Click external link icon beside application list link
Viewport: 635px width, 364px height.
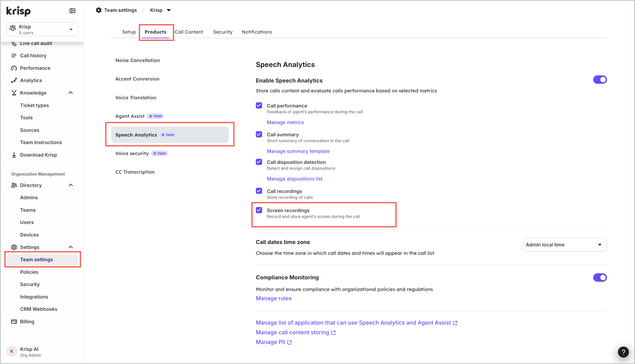pos(455,323)
